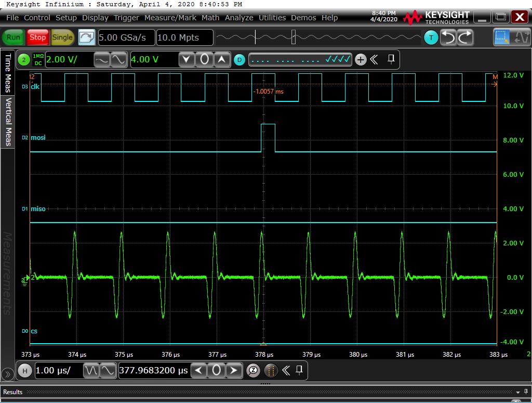Toggle the digital channels D button

239,60
